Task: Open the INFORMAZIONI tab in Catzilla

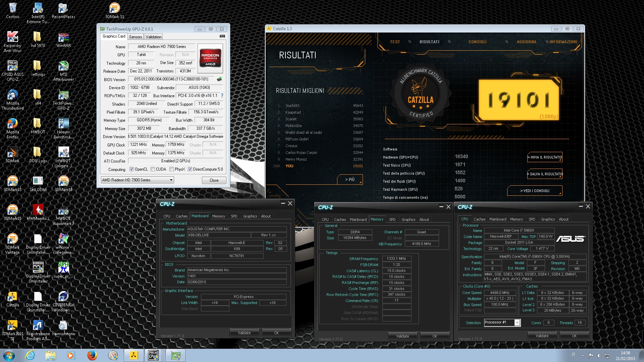Action: (563, 42)
